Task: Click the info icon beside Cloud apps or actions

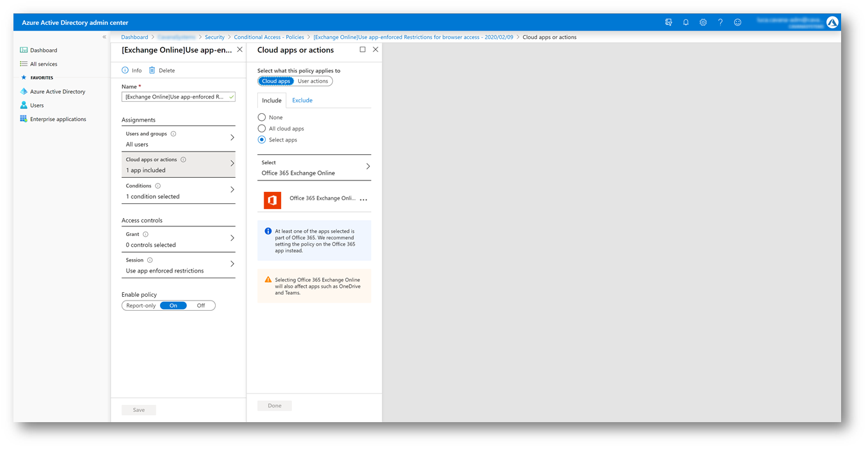Action: 183,160
